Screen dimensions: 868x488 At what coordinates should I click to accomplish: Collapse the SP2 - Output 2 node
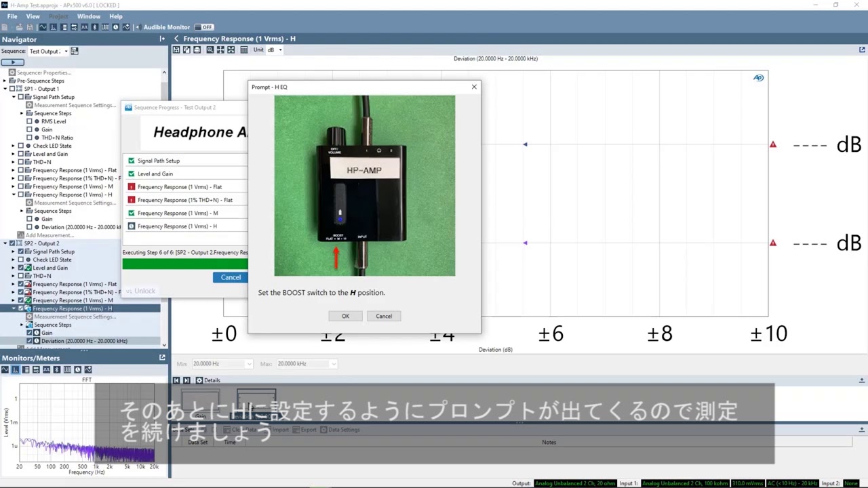tap(4, 243)
